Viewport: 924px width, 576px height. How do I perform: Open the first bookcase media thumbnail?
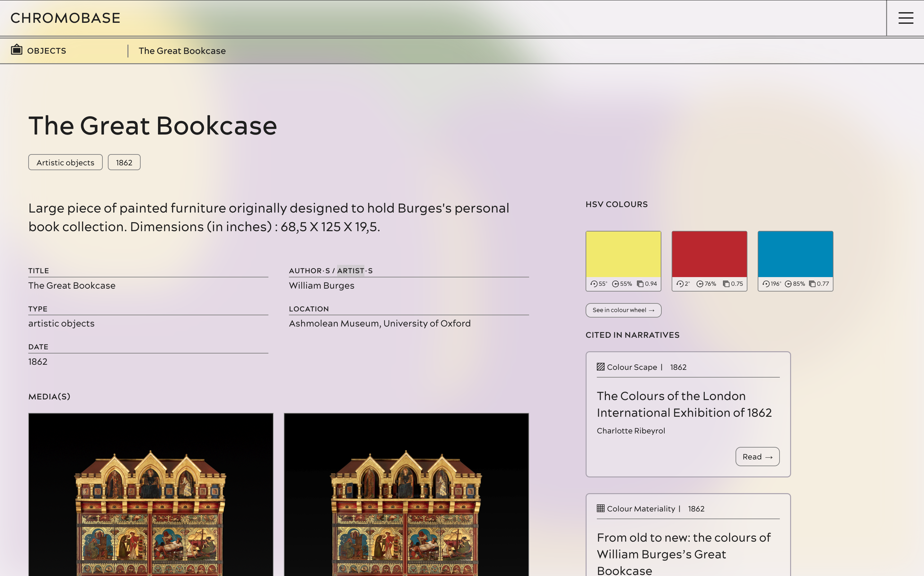point(151,494)
